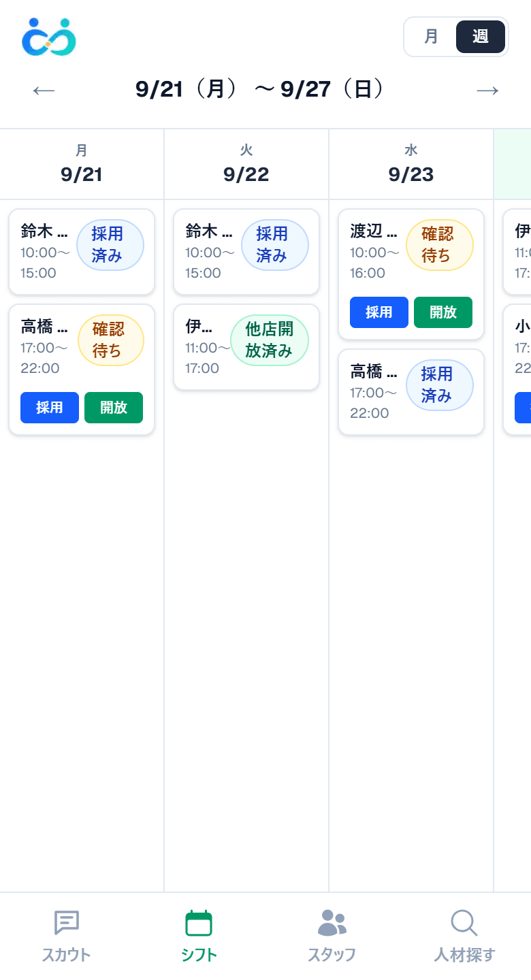This screenshot has width=531, height=980.
Task: Tap the blue infinity app logo
Action: click(x=48, y=37)
